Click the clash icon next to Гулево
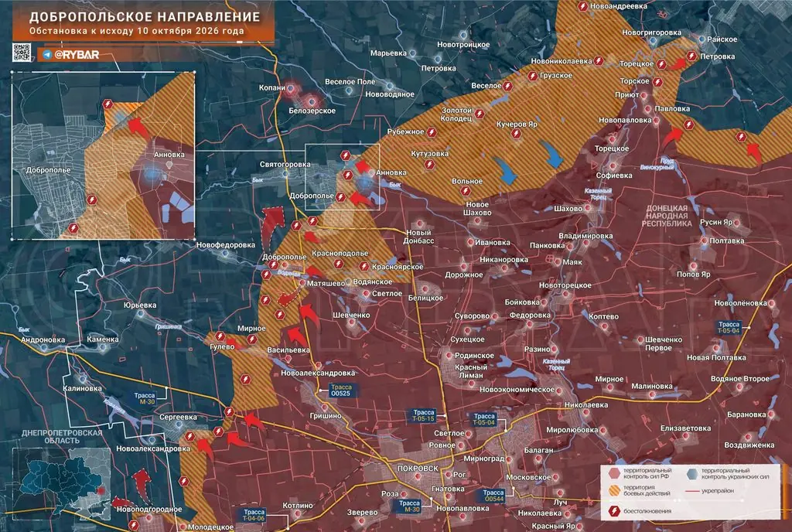792x532 pixels. point(220,336)
